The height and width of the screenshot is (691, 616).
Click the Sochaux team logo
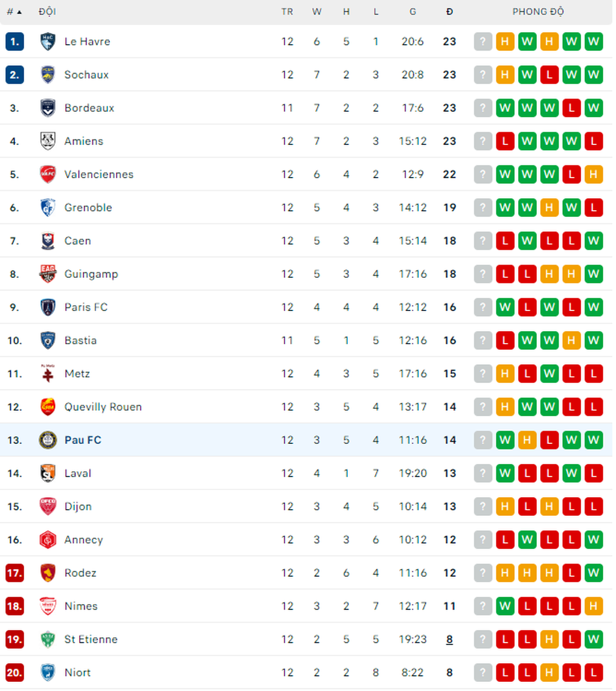[x=48, y=74]
